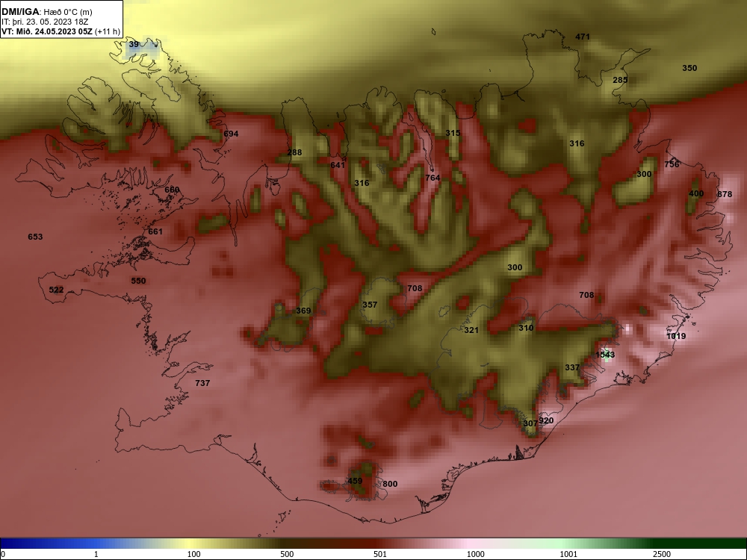
Task: Select the value 878 on the map
Action: click(x=725, y=194)
